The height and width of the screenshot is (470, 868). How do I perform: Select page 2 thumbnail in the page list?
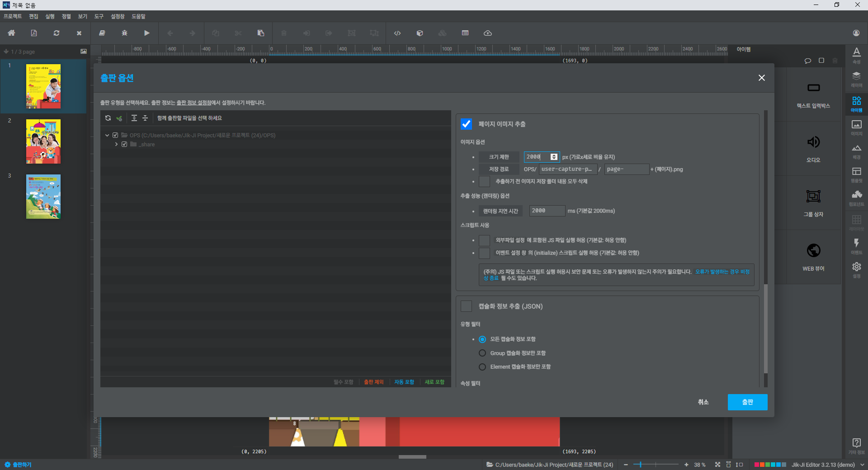(x=43, y=141)
